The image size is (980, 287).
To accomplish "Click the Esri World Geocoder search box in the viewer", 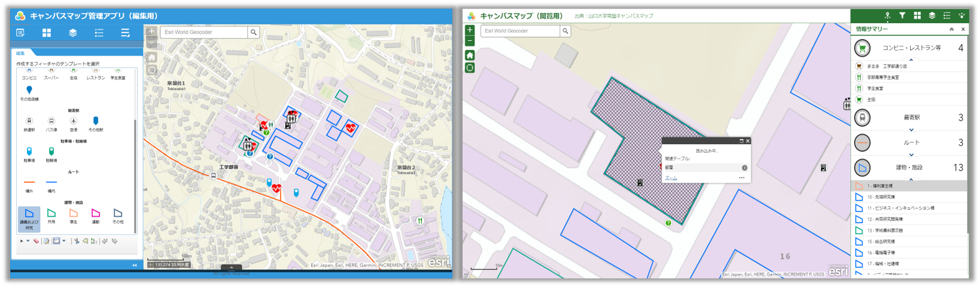I will click(x=520, y=31).
